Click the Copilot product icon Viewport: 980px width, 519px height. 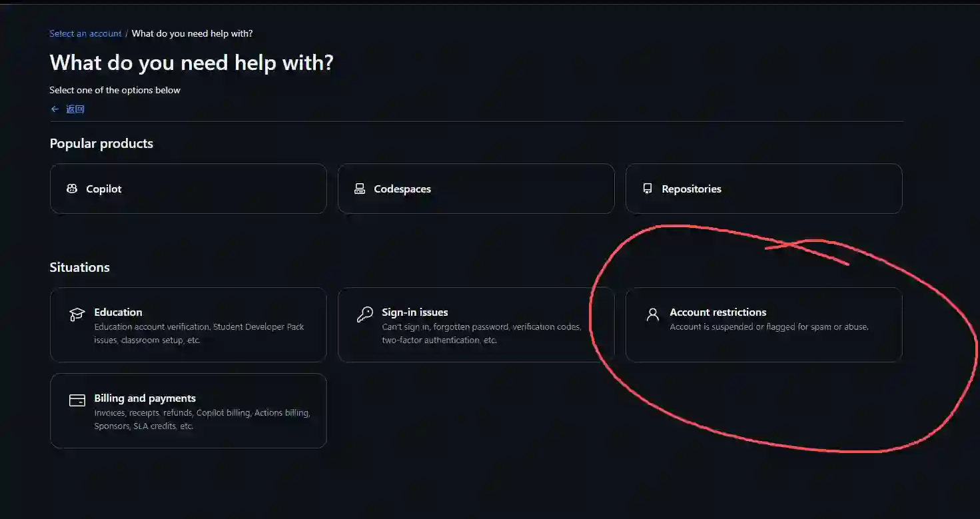coord(71,189)
